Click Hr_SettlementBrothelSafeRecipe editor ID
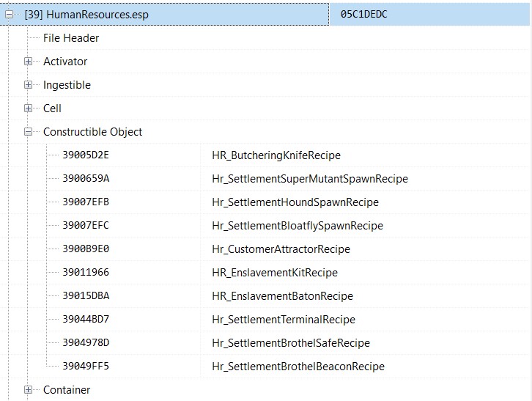 pyautogui.click(x=291, y=343)
